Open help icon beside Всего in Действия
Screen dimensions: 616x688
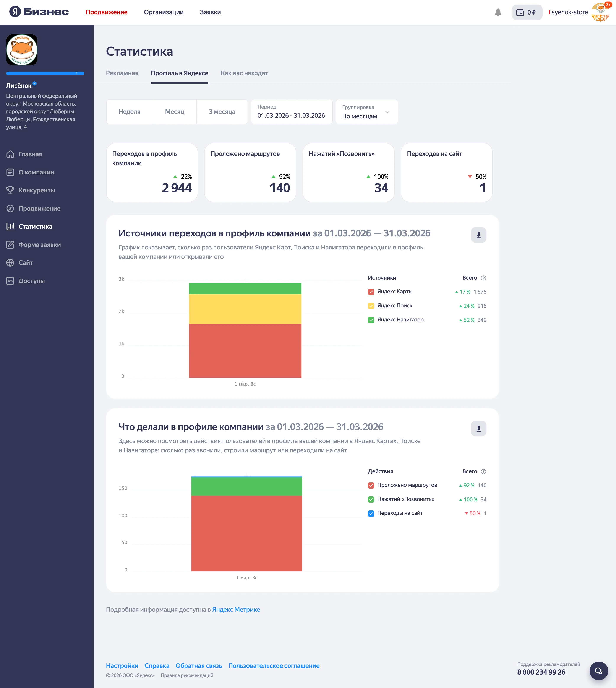[x=484, y=471]
